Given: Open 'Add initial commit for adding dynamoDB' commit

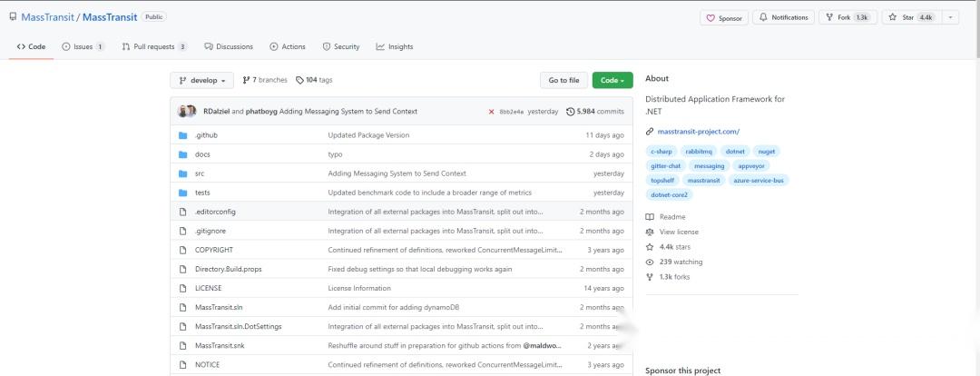Looking at the screenshot, I should point(394,307).
